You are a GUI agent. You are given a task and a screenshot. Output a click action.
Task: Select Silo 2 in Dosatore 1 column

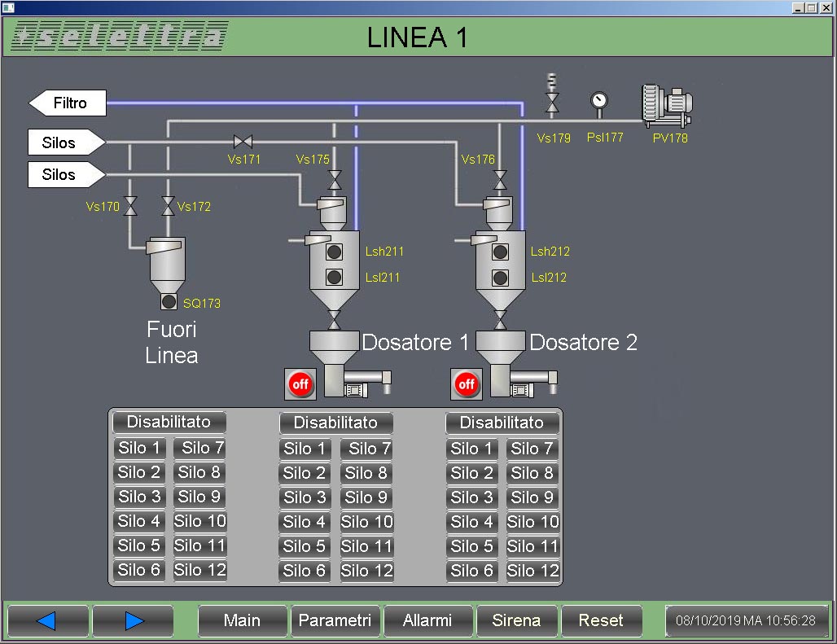pos(305,473)
